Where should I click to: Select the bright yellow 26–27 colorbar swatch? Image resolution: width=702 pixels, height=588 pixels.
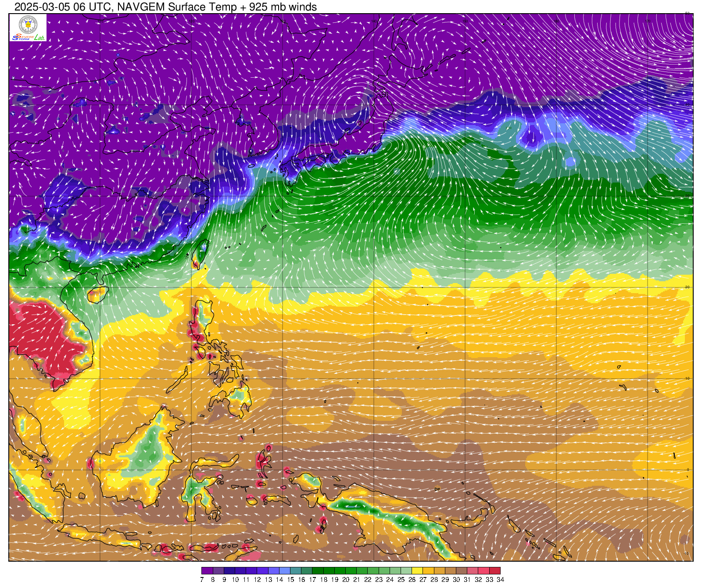click(x=417, y=570)
